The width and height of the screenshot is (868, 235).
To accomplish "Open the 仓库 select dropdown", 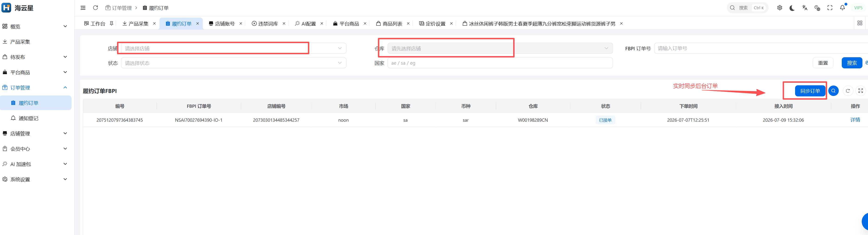I will pos(500,48).
